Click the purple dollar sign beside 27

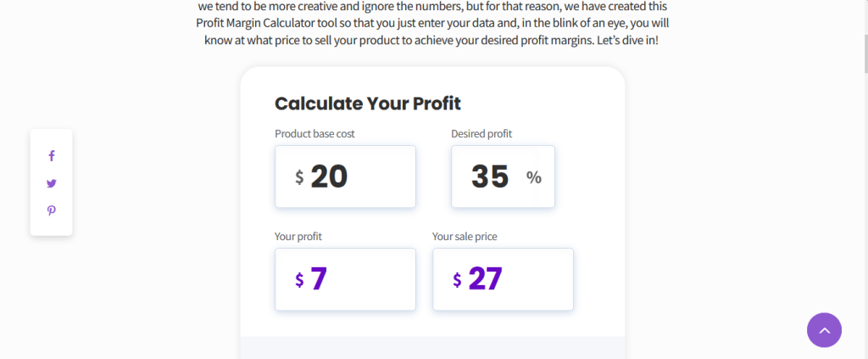(x=457, y=280)
